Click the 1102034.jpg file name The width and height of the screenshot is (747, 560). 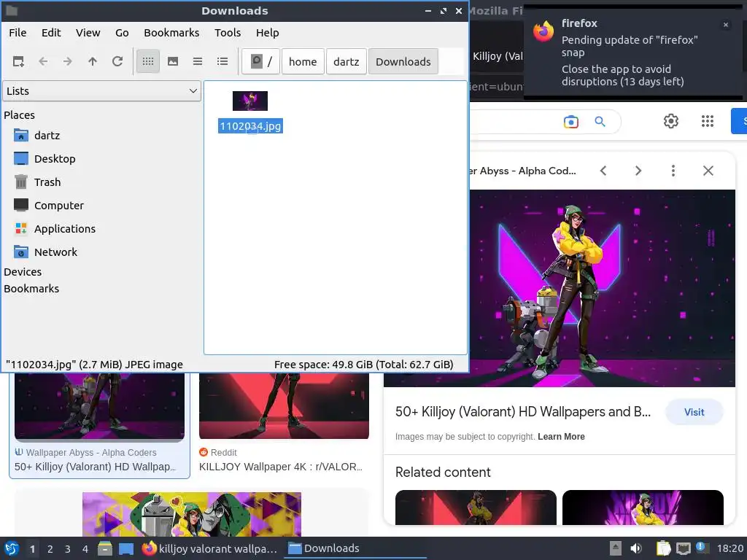251,126
